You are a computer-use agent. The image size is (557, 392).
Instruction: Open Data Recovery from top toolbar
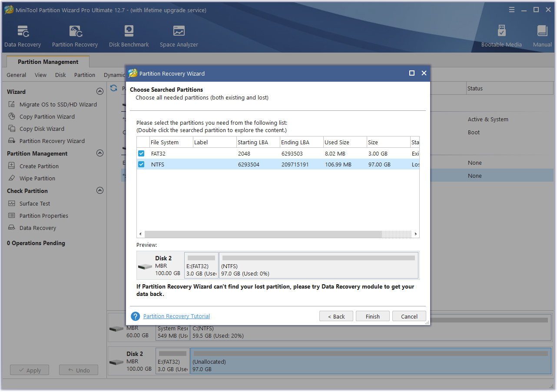[x=23, y=37]
